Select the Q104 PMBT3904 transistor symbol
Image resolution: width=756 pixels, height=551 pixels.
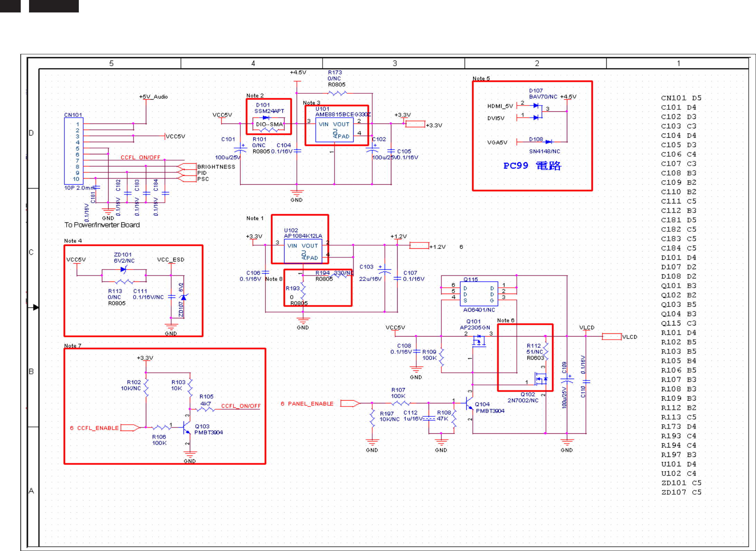click(469, 403)
